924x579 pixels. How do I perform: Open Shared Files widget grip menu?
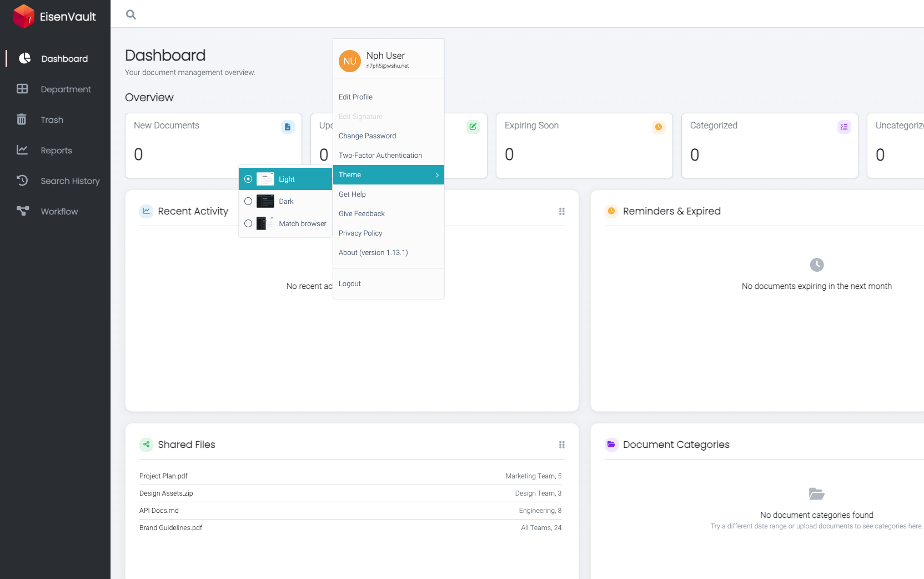(562, 445)
